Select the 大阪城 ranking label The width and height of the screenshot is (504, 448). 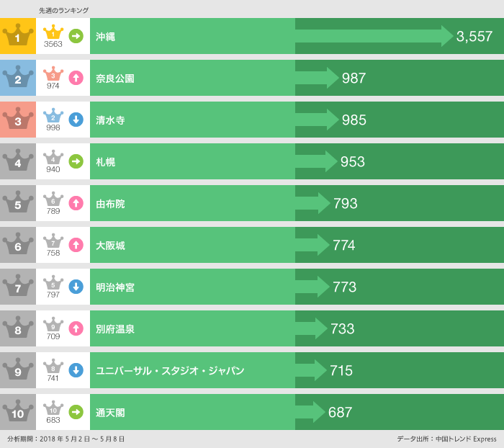pyautogui.click(x=110, y=246)
